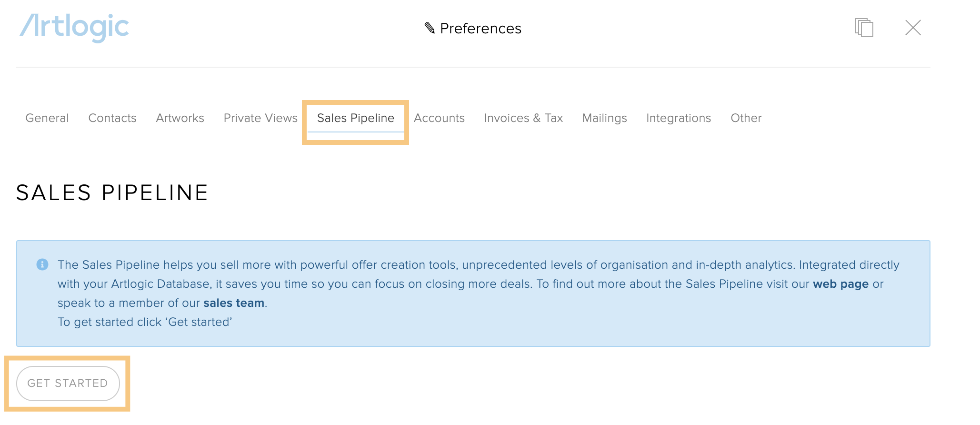The image size is (980, 425).
Task: Close the Preferences panel with X
Action: tap(913, 28)
